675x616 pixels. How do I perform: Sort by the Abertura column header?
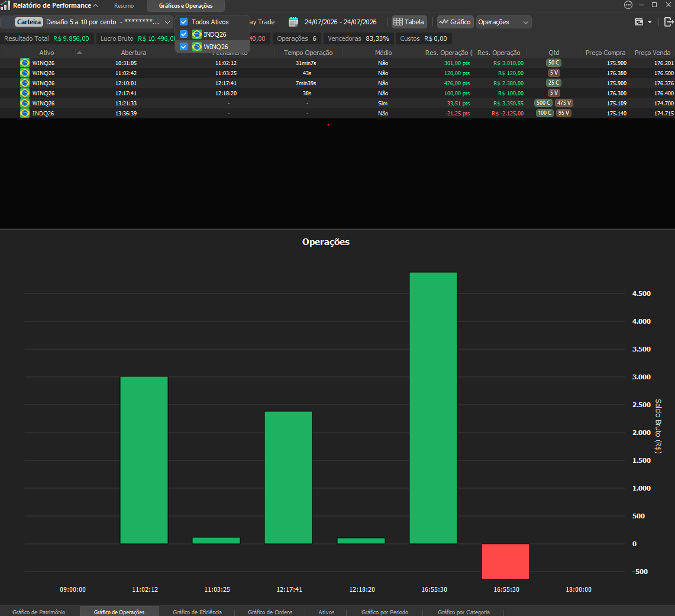click(x=134, y=53)
